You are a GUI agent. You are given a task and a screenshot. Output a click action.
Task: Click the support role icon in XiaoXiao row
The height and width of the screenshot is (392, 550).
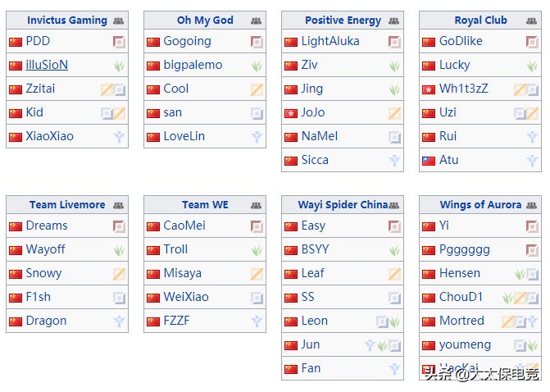119,137
